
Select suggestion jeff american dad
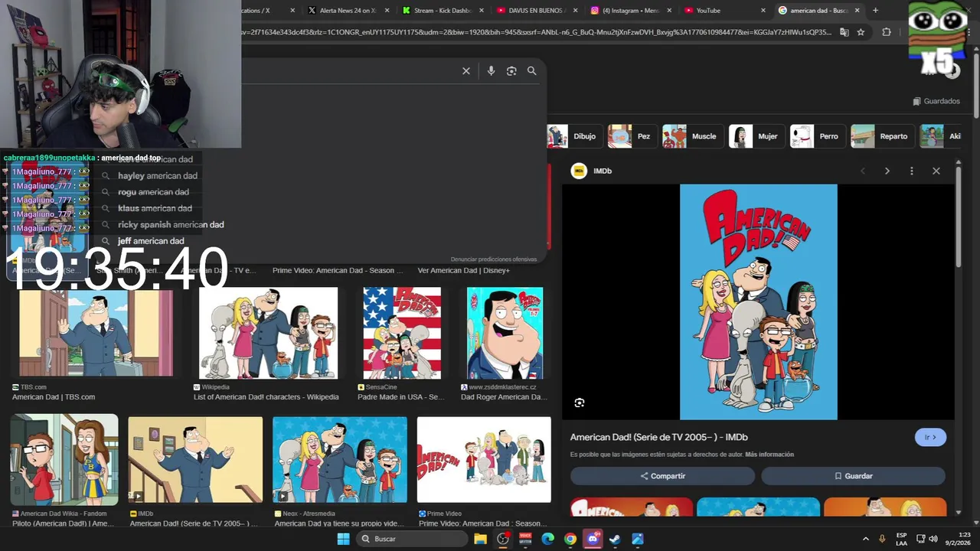click(x=151, y=241)
